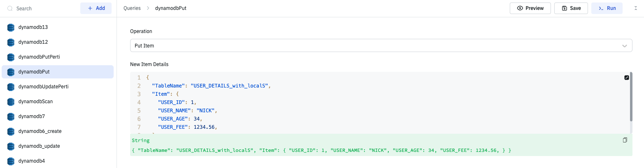Click the Preview button
Viewport: 644px width, 168px height.
pos(530,8)
